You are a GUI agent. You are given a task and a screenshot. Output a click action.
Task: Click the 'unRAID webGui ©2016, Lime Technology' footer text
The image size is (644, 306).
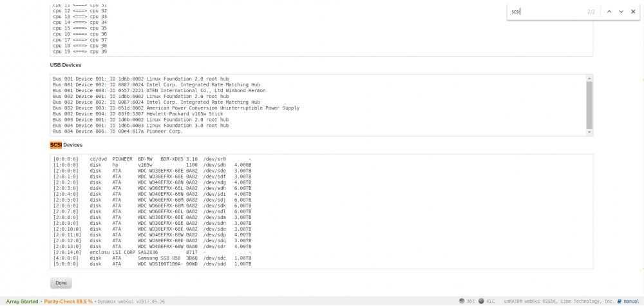point(559,301)
